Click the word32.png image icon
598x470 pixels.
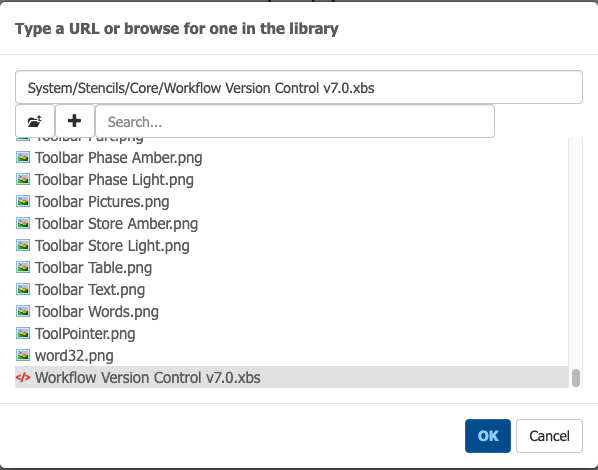pos(23,356)
